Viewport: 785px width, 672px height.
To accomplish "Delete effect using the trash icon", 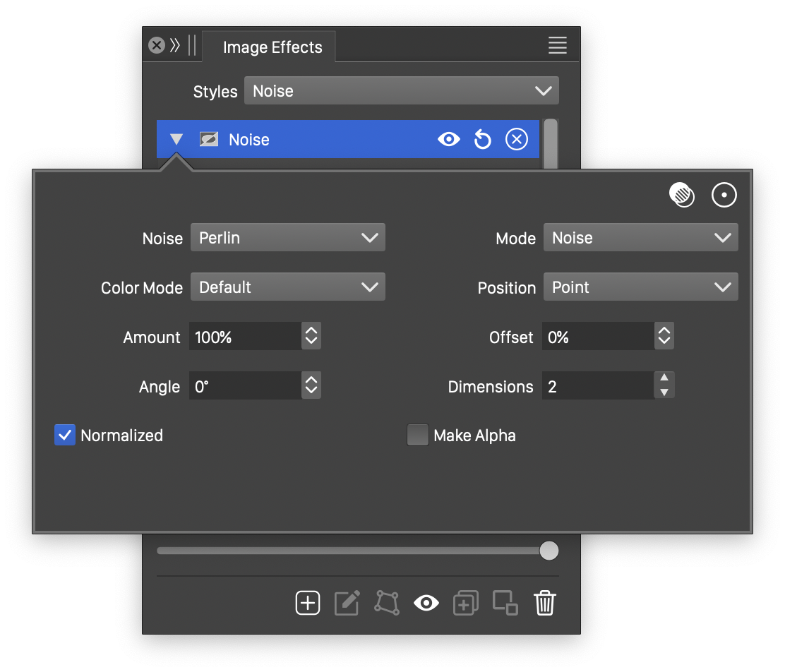I will (545, 603).
